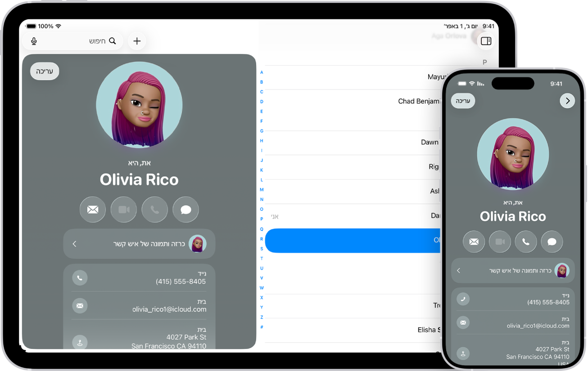Screen dimensions: 588x371
Task: Tap the message bubble button on iPhone
Action: coord(552,241)
